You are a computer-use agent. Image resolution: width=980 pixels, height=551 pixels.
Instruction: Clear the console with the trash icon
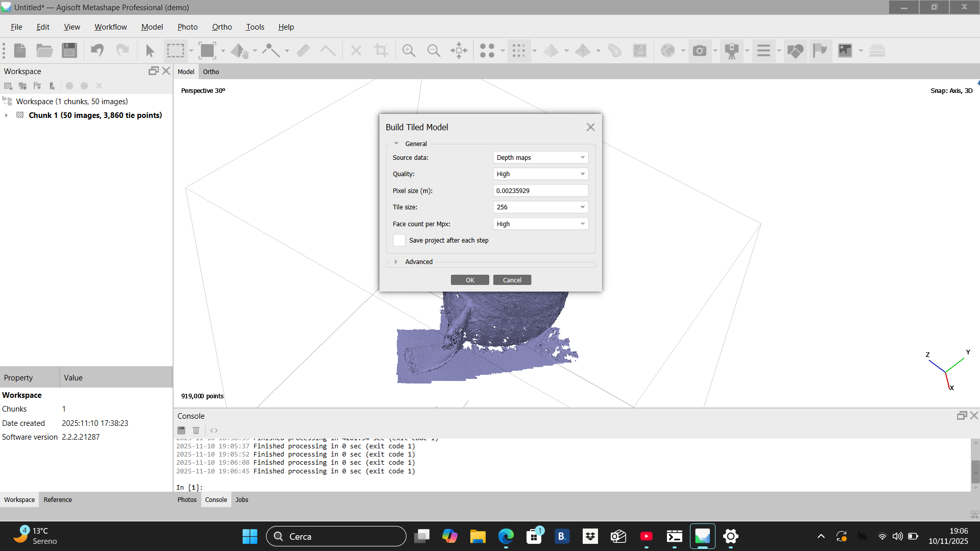[x=196, y=430]
